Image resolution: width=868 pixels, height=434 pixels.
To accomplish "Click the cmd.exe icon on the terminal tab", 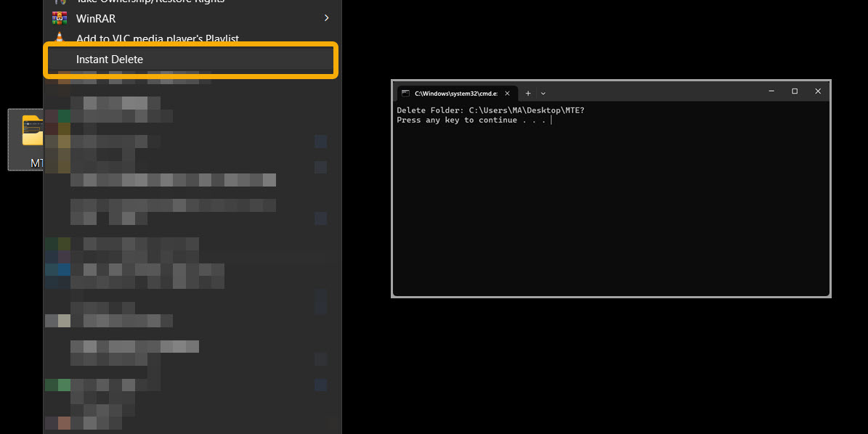I will coord(406,93).
